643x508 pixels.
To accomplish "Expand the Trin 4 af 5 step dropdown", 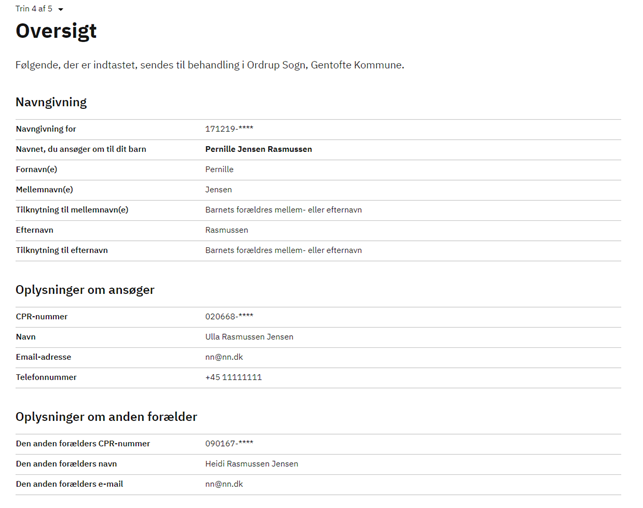I will [x=39, y=9].
